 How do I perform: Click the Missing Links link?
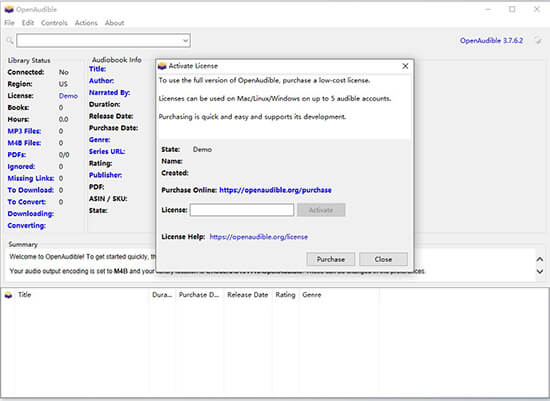[31, 178]
